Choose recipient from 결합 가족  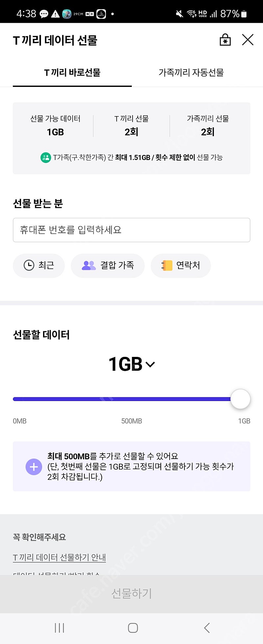coord(108,265)
